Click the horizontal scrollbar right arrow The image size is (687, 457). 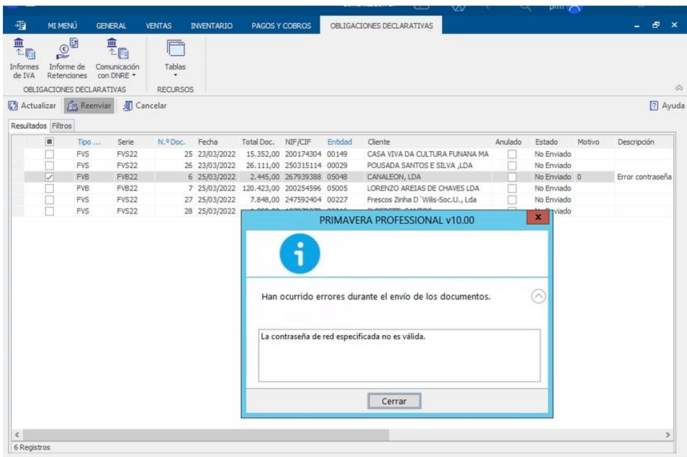pos(669,435)
